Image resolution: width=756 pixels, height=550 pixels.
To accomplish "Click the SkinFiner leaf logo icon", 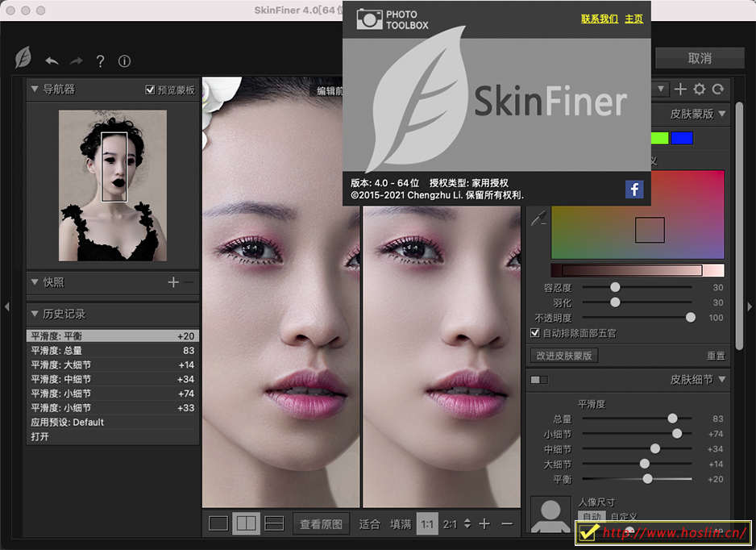I will point(23,58).
